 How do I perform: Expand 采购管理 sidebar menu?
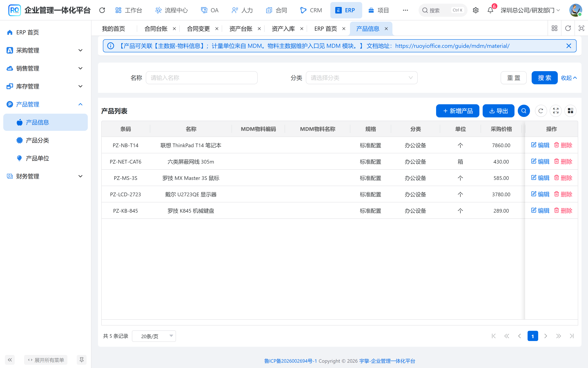(46, 50)
